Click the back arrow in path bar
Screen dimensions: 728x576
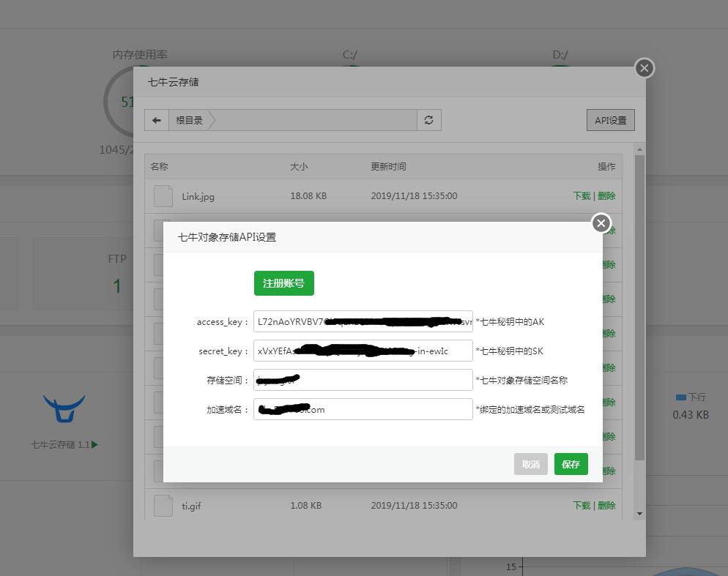(x=157, y=120)
